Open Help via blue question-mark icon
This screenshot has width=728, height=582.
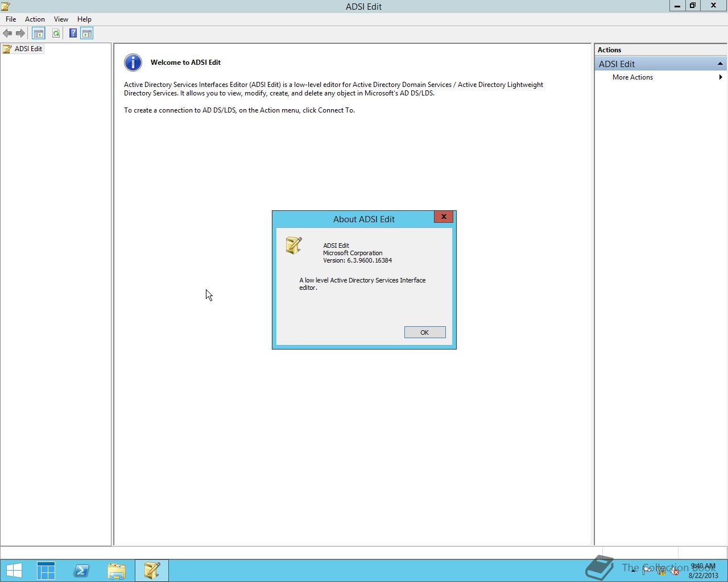pyautogui.click(x=73, y=34)
